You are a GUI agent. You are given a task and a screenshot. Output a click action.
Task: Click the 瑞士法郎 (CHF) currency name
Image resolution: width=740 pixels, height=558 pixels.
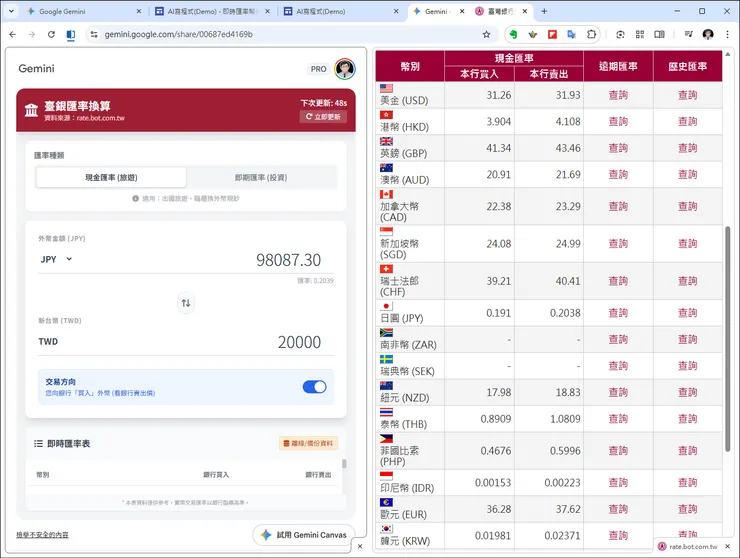399,286
